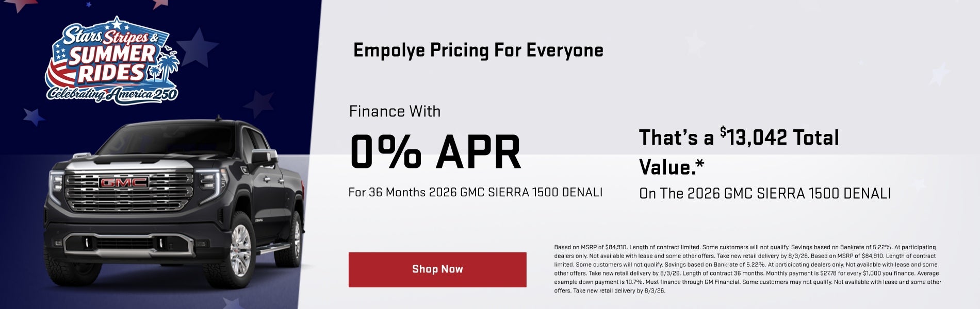The height and width of the screenshot is (309, 980).
Task: Click the 0% APR offer text
Action: 436,152
